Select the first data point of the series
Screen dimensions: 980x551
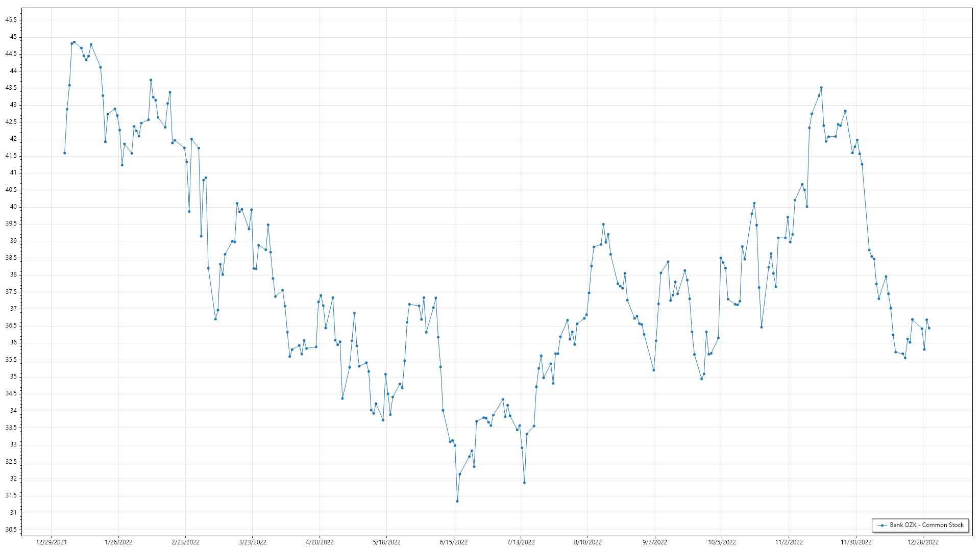[64, 153]
